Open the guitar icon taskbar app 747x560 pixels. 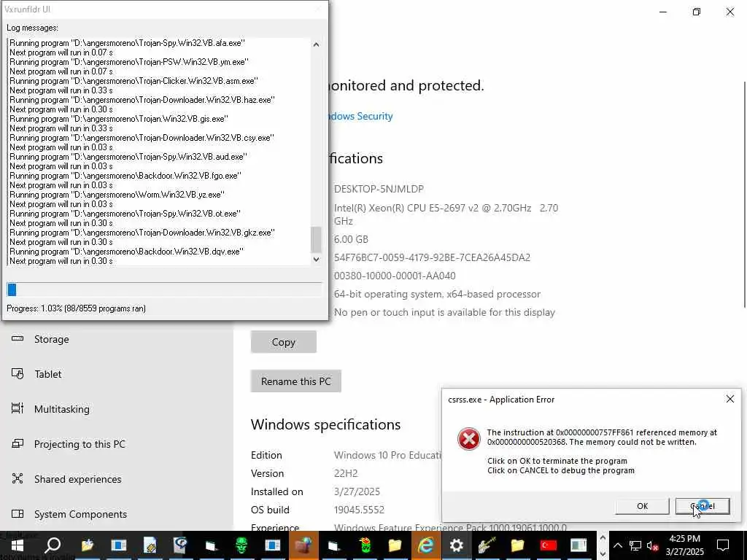pyautogui.click(x=487, y=545)
